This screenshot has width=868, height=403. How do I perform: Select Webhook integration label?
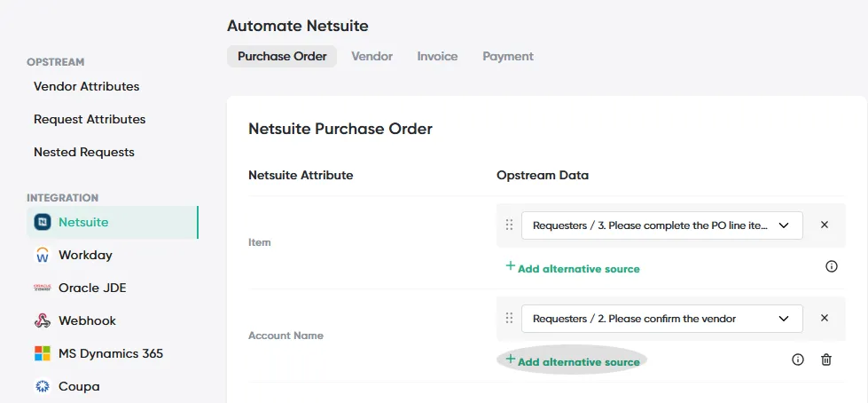(x=88, y=320)
